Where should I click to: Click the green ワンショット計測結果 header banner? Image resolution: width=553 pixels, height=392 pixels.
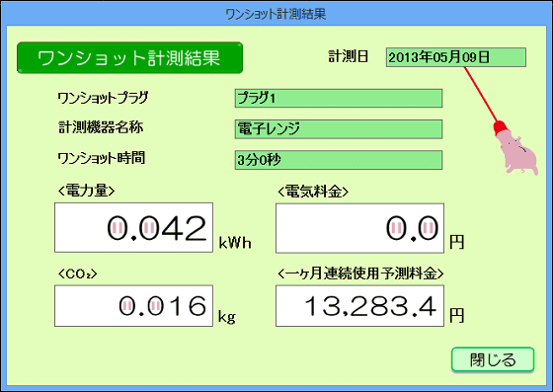pyautogui.click(x=129, y=58)
